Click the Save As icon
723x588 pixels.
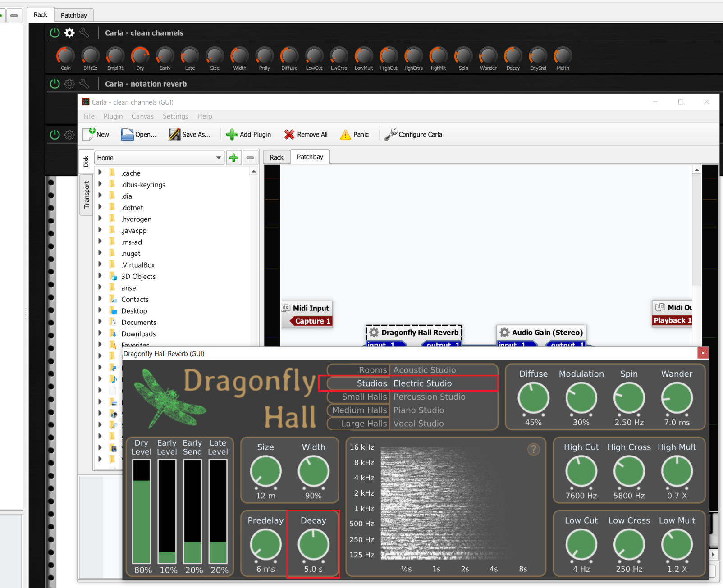[x=174, y=134]
